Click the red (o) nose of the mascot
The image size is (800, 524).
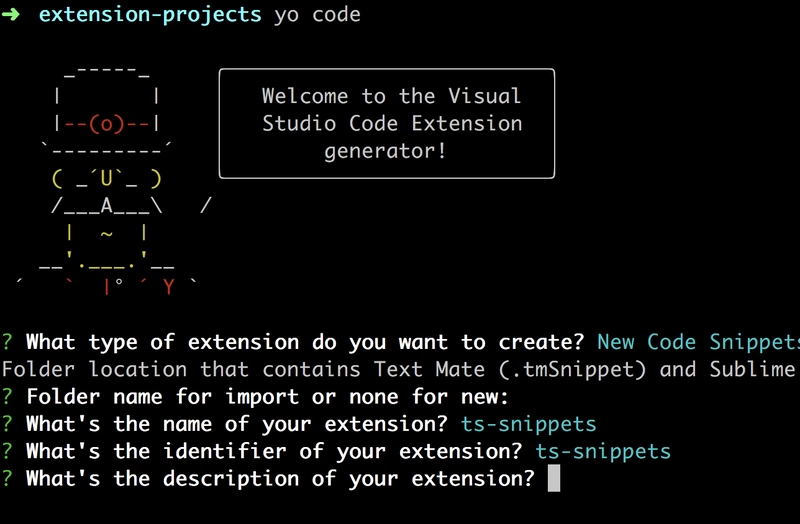click(x=106, y=124)
